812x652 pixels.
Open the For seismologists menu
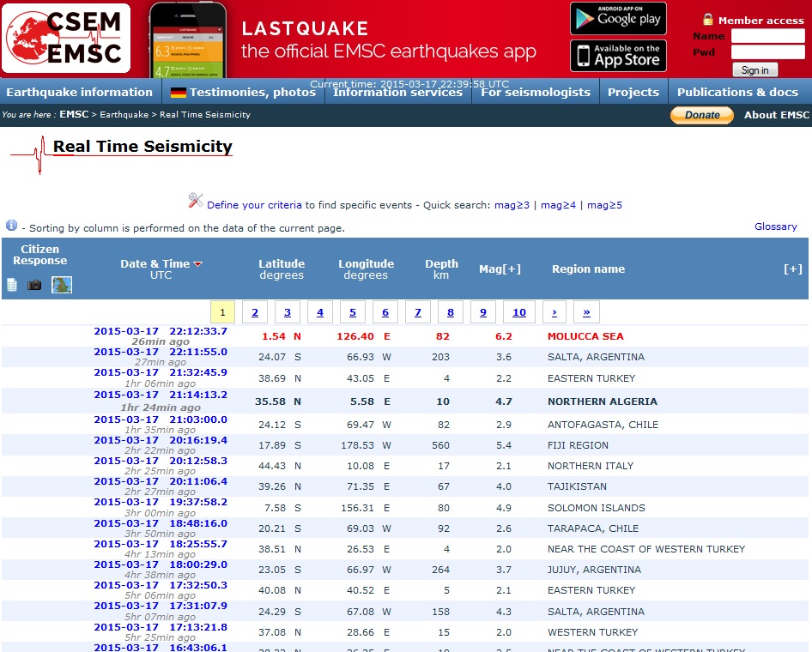[536, 93]
